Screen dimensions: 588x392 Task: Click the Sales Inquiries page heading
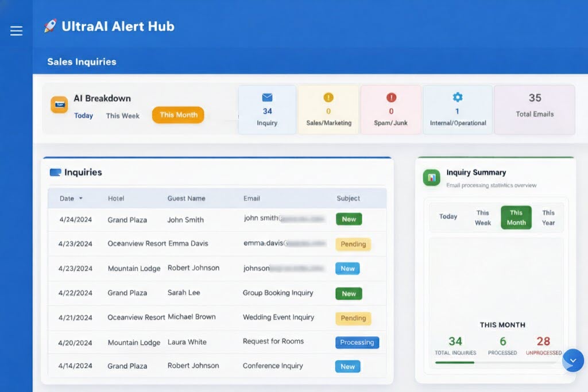click(x=82, y=62)
